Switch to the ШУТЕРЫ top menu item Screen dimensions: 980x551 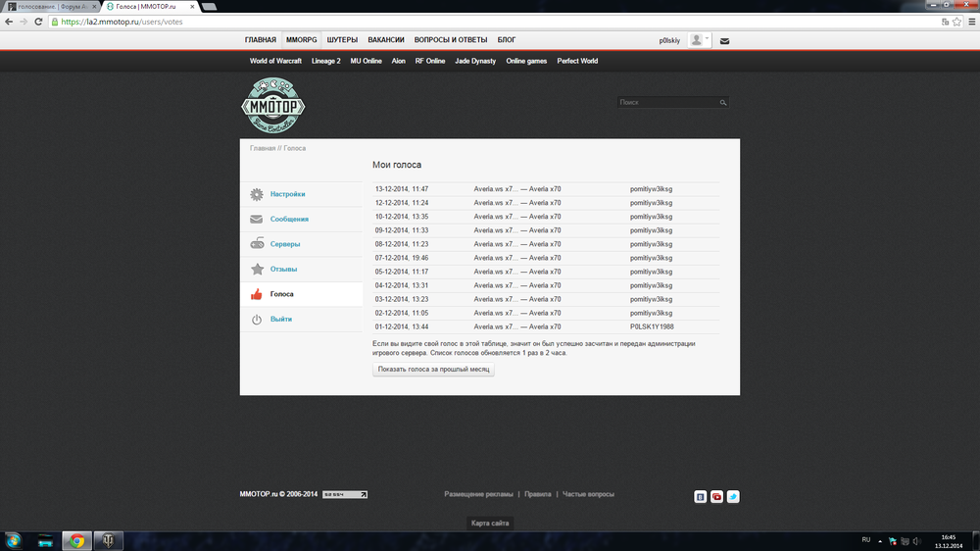[342, 40]
